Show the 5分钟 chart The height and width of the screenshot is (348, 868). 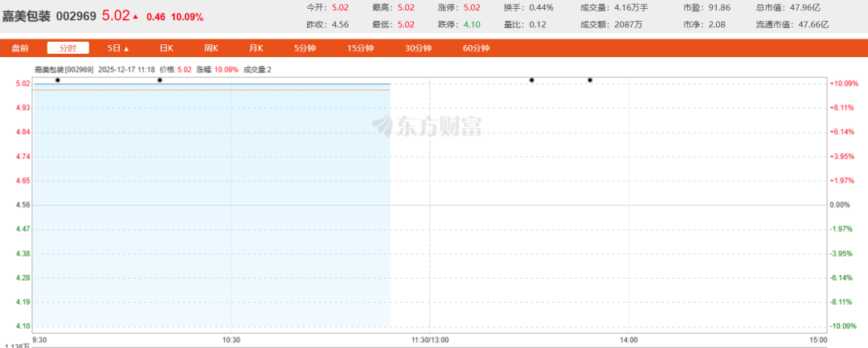click(305, 48)
